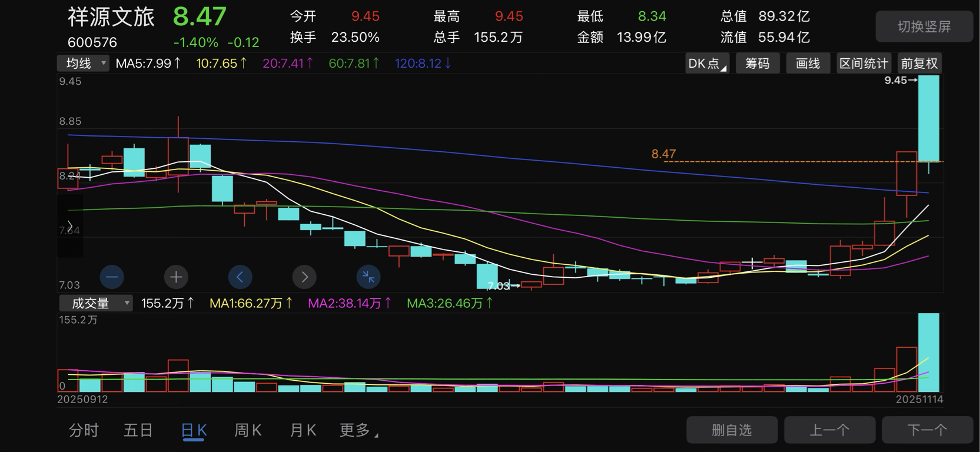
Task: Click the shrink arrows icon on chart
Action: (368, 277)
